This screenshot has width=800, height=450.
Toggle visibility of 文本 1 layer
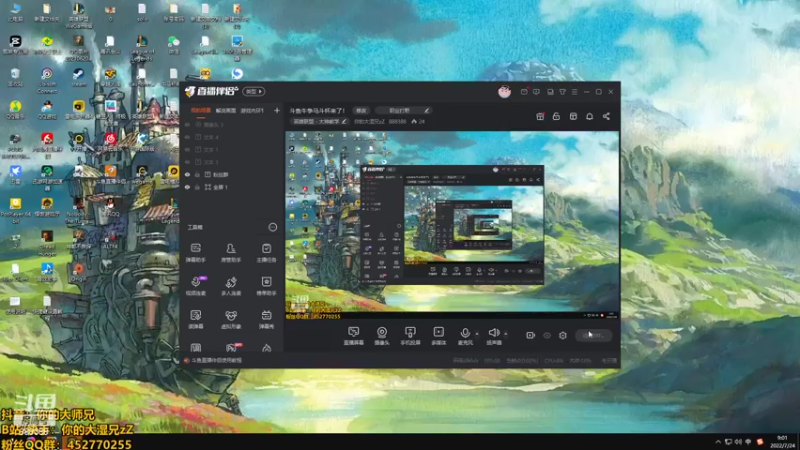click(x=187, y=149)
